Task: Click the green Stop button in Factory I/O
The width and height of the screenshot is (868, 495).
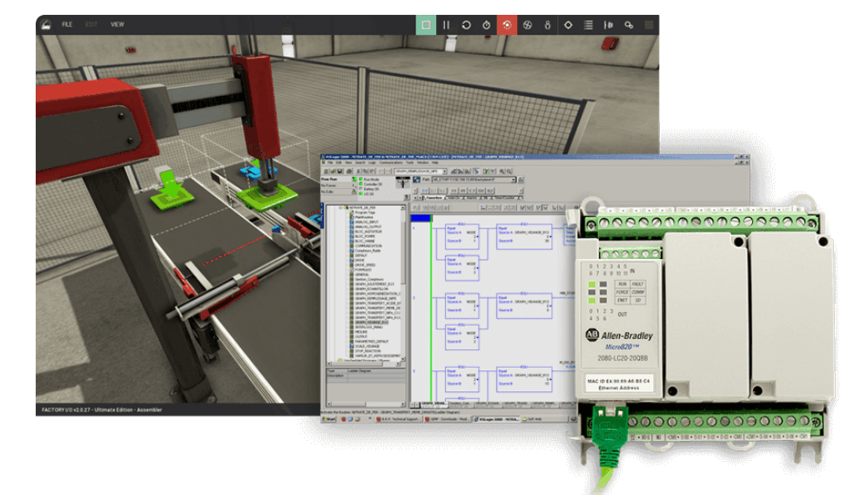Action: [x=426, y=25]
